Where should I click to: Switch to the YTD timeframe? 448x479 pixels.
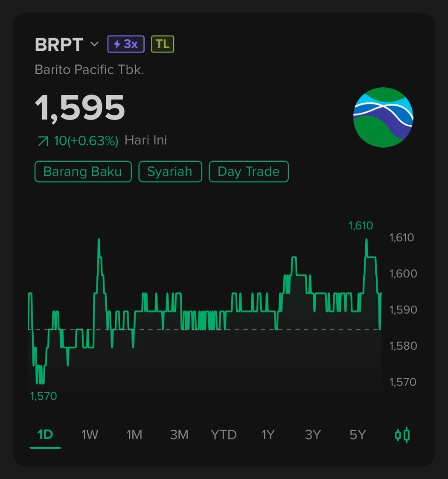224,435
